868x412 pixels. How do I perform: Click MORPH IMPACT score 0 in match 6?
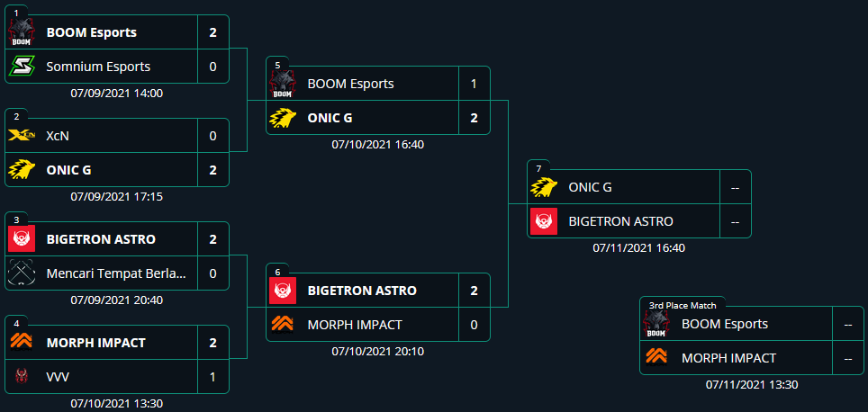click(474, 325)
